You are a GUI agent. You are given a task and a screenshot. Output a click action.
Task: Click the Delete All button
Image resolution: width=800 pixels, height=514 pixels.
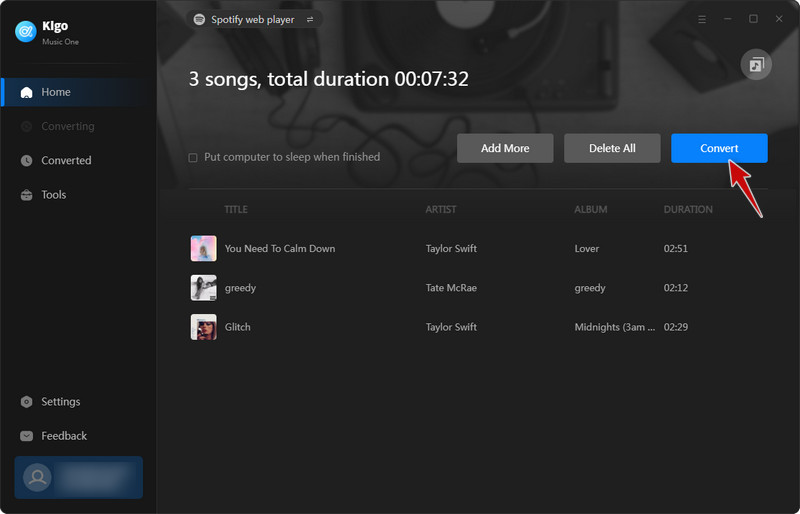[x=612, y=148]
